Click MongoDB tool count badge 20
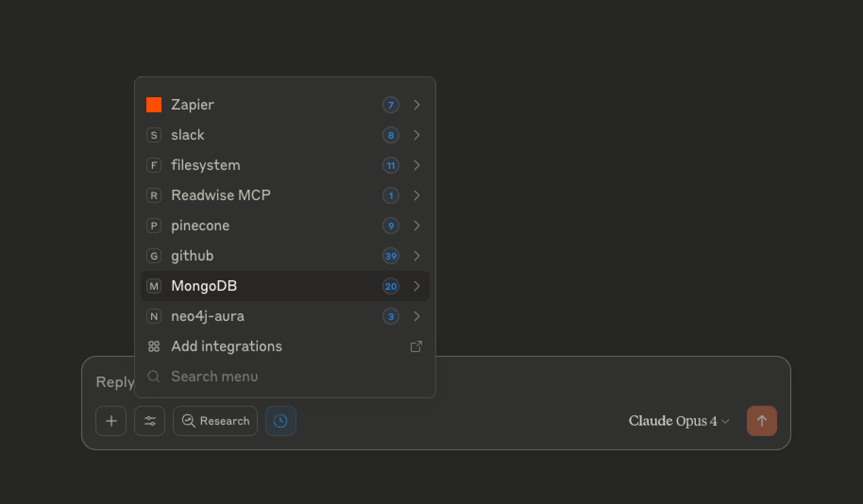Image resolution: width=863 pixels, height=504 pixels. click(x=391, y=286)
